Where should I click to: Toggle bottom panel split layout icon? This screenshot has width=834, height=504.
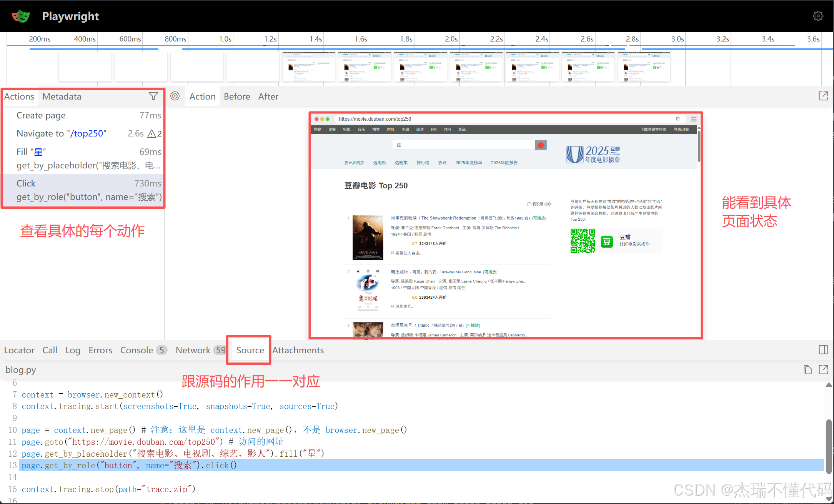tap(823, 350)
